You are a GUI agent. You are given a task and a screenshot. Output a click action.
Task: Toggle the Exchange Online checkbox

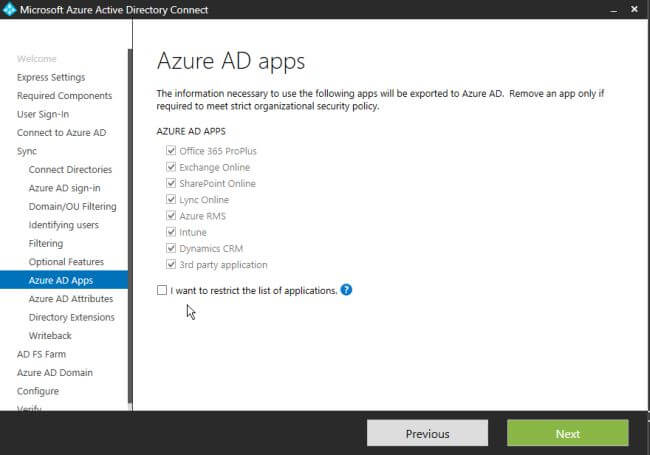coord(171,167)
